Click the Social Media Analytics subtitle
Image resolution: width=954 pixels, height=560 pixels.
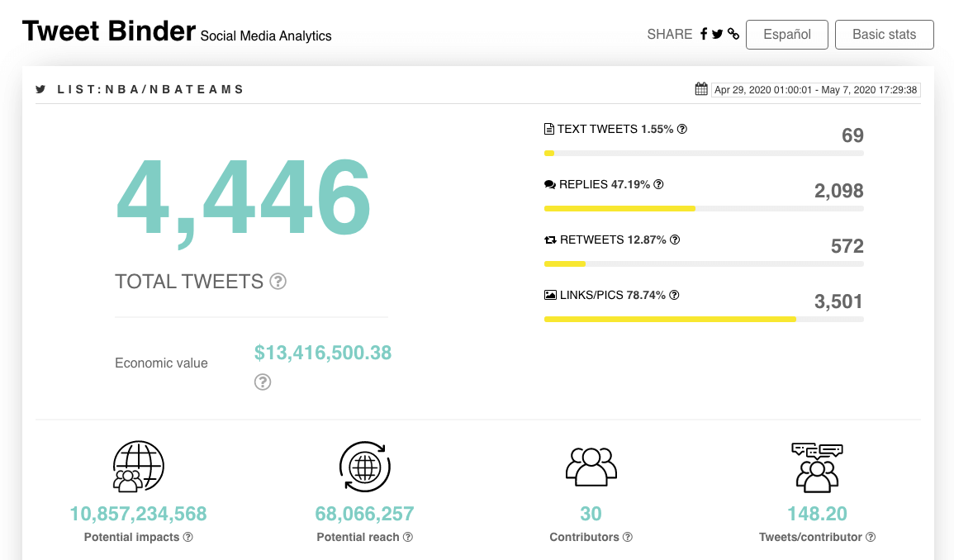(266, 36)
